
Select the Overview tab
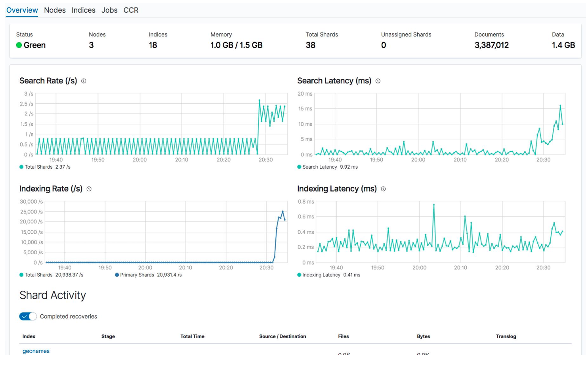click(x=22, y=10)
